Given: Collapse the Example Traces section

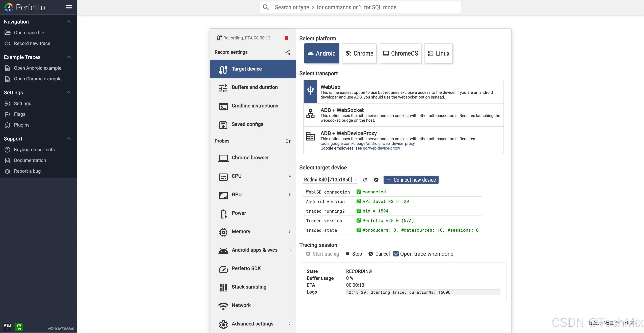Looking at the screenshot, I should pyautogui.click(x=69, y=57).
